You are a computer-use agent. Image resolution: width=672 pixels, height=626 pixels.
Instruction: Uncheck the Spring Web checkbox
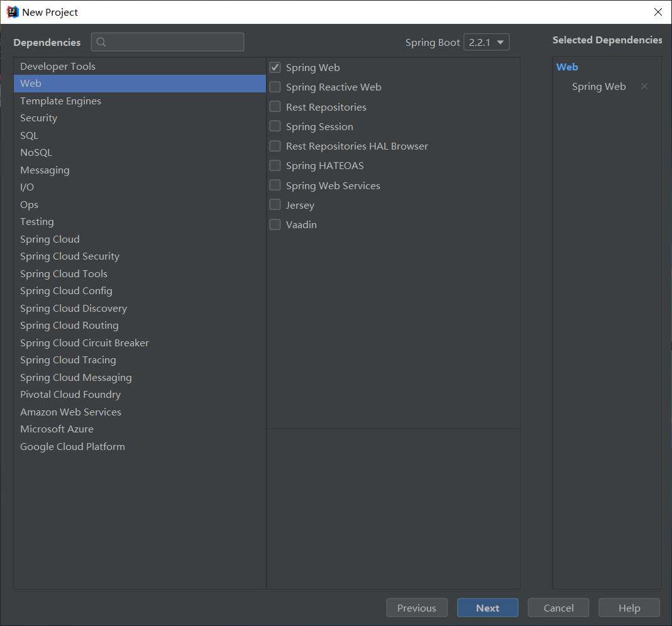(275, 67)
